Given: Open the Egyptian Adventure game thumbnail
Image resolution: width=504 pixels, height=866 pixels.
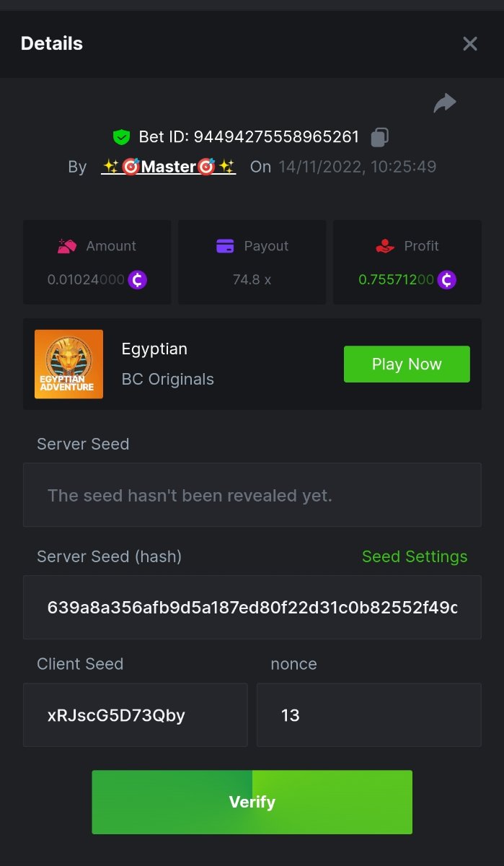Looking at the screenshot, I should tap(69, 364).
